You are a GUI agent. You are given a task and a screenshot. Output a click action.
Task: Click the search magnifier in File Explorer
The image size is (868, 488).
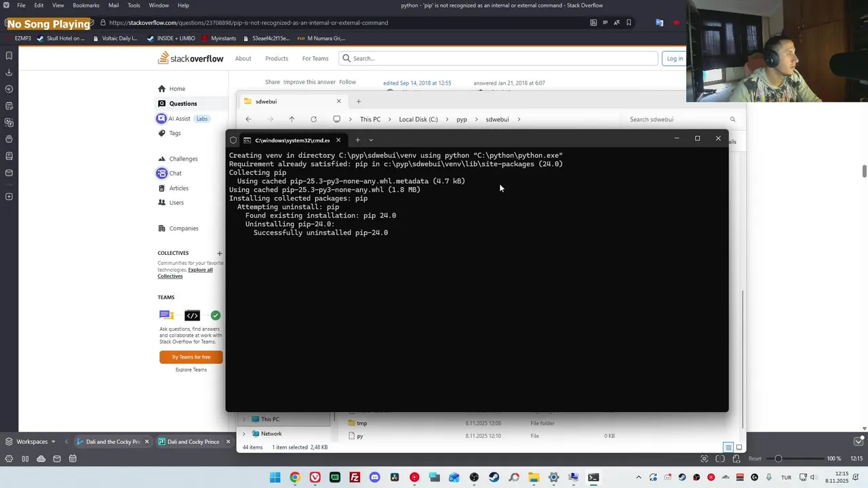click(732, 119)
